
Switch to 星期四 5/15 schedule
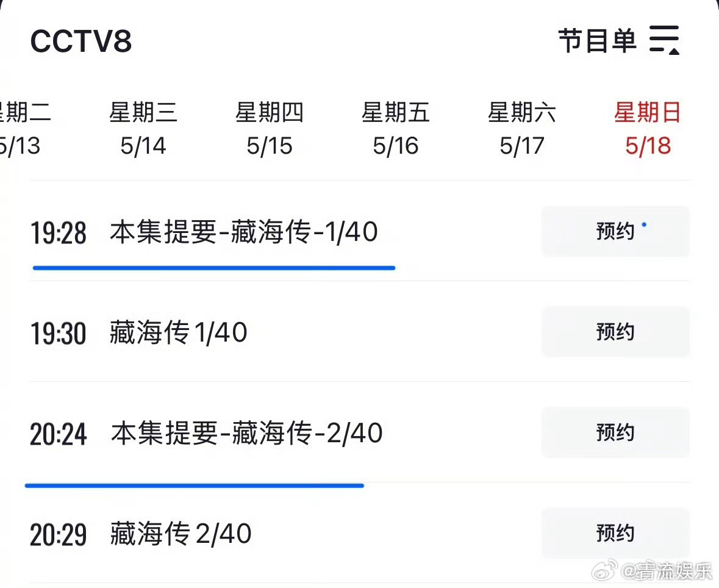pyautogui.click(x=269, y=129)
